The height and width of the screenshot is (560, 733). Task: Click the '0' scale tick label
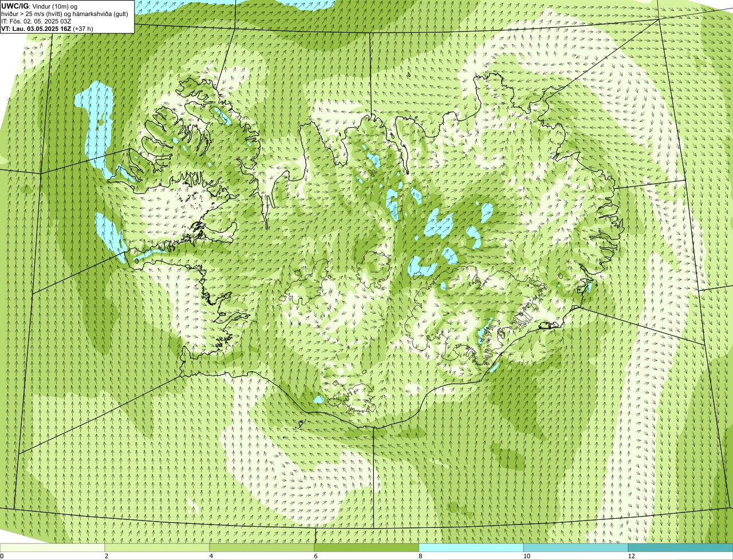[2, 556]
